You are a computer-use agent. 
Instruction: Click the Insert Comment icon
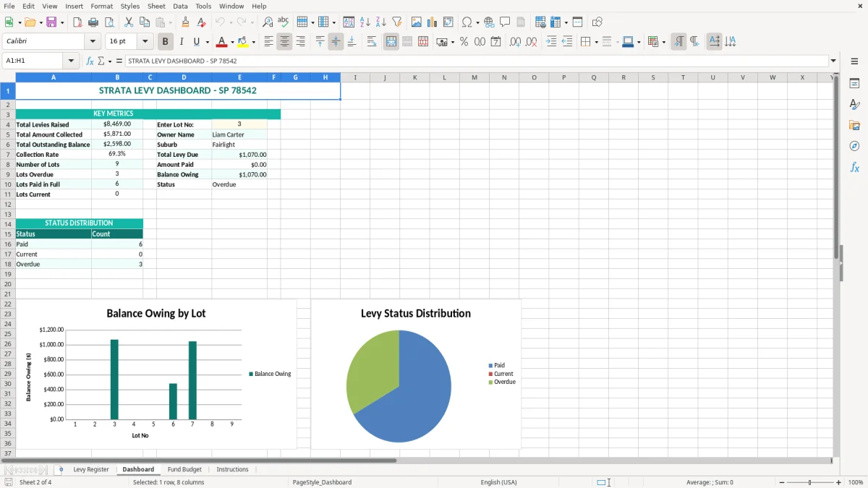pos(505,22)
